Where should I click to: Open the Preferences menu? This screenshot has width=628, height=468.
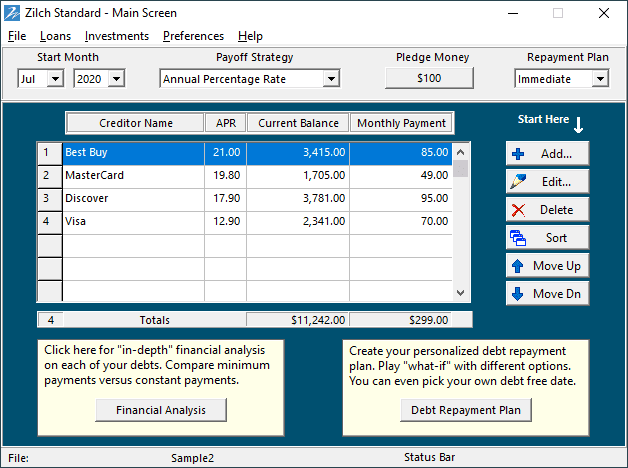[193, 36]
